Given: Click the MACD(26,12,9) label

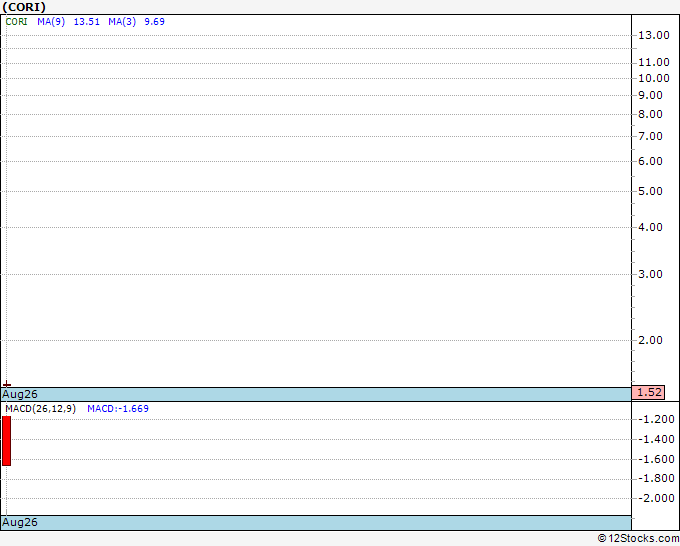Looking at the screenshot, I should pos(40,409).
